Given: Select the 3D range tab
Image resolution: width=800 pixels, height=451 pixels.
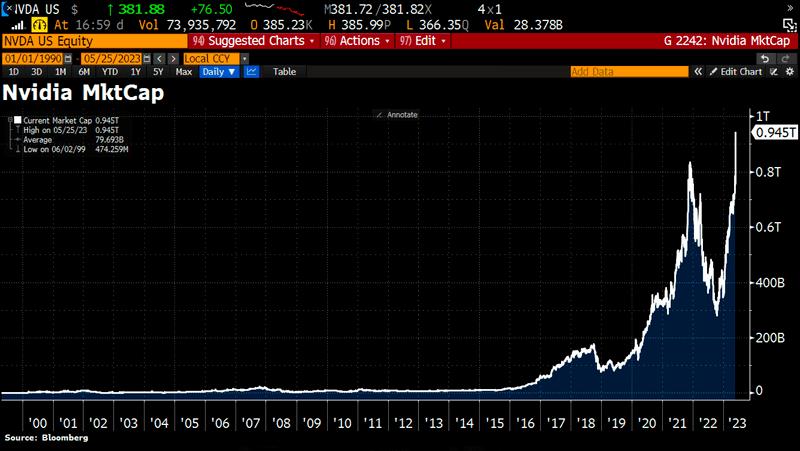Looking at the screenshot, I should point(36,72).
